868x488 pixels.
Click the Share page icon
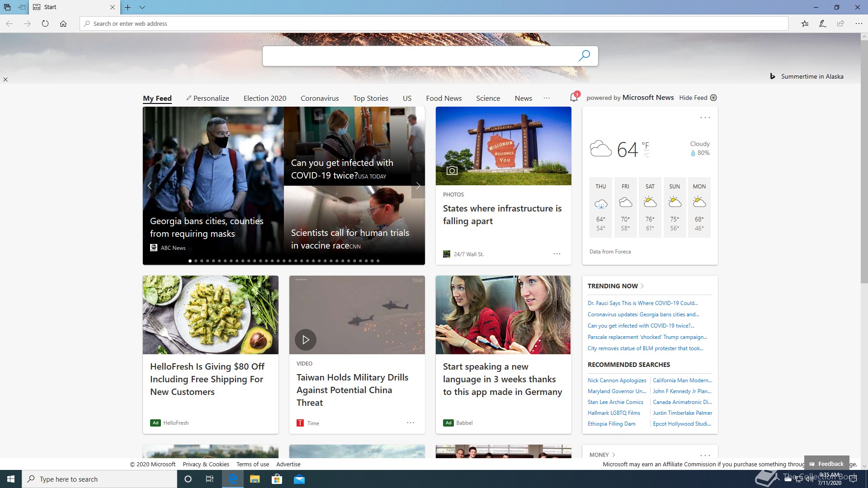[840, 23]
